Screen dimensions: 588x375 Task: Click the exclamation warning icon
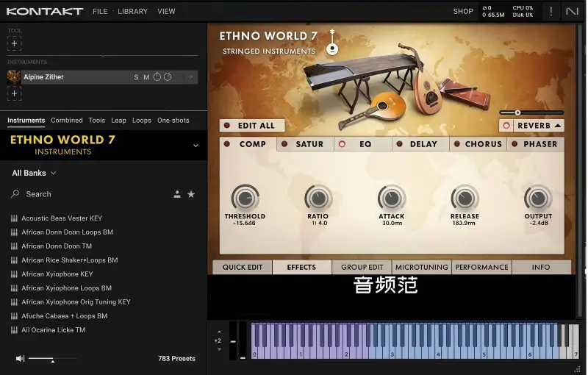[x=551, y=11]
